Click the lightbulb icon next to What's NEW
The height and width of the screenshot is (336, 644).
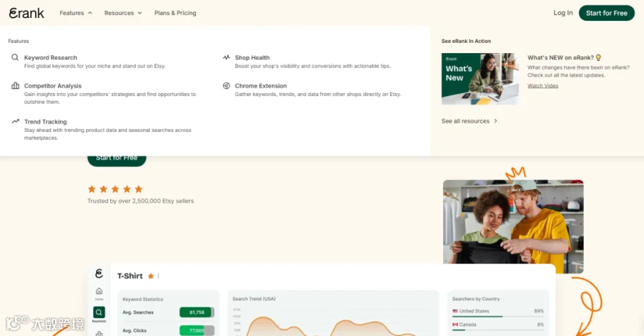click(598, 57)
